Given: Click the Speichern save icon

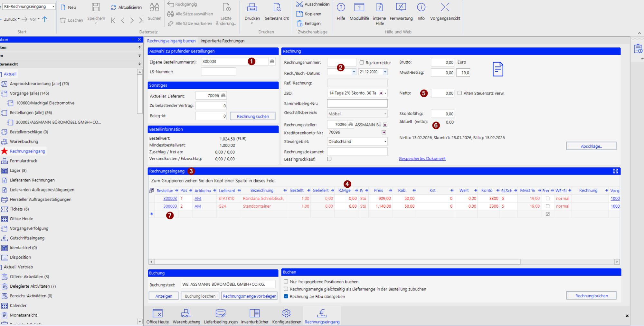Looking at the screenshot, I should coord(96,8).
